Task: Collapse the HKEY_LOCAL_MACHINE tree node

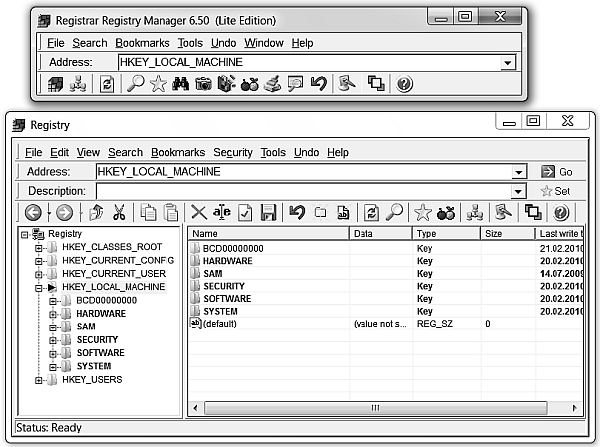Action: click(38, 288)
